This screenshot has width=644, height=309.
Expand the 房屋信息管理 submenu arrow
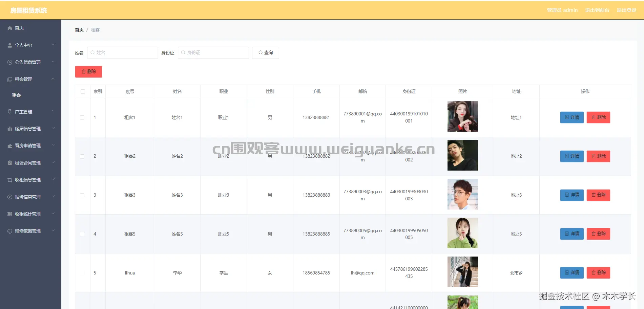[x=53, y=128]
